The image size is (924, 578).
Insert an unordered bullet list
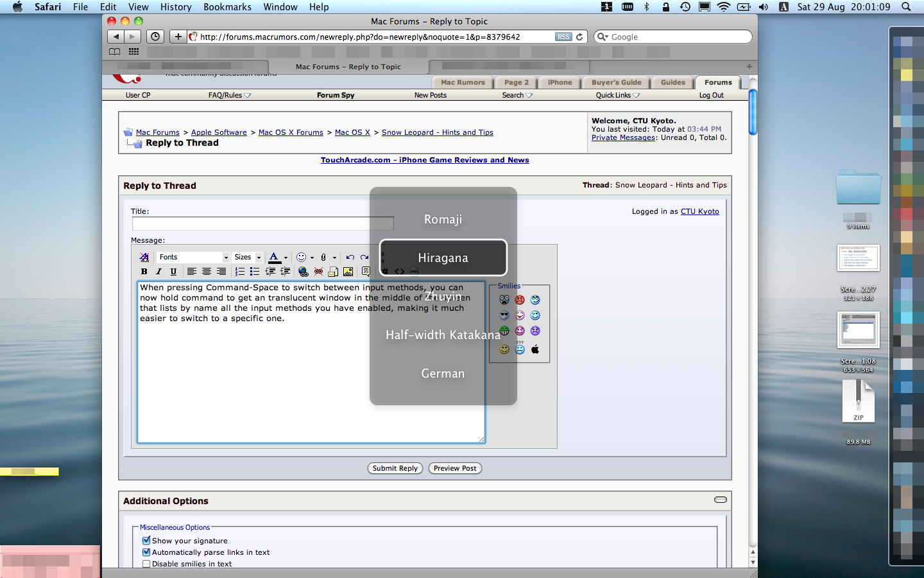point(255,272)
